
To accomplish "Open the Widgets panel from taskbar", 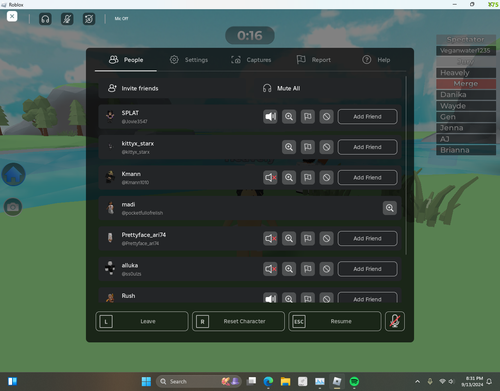I will coord(12,381).
